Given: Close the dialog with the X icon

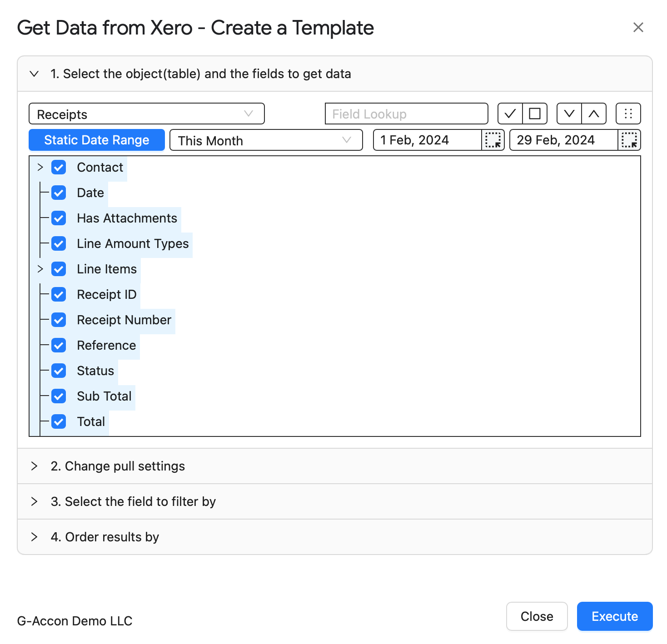Looking at the screenshot, I should (x=638, y=27).
